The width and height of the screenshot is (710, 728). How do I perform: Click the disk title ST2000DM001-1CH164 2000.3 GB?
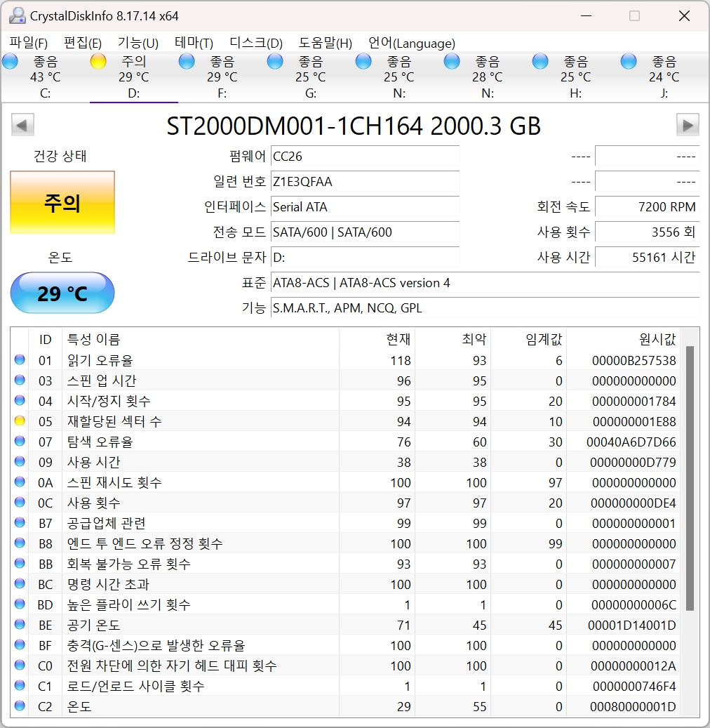tap(354, 126)
